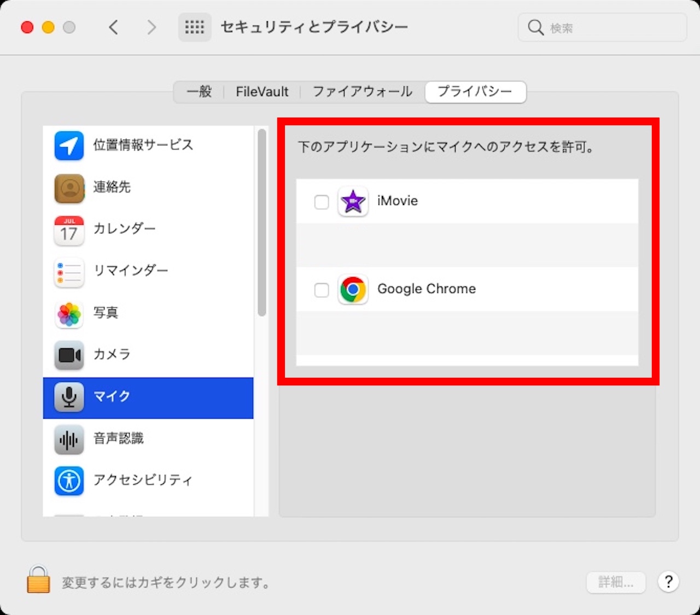Select 写真 label in list
This screenshot has height=615, width=700.
106,312
